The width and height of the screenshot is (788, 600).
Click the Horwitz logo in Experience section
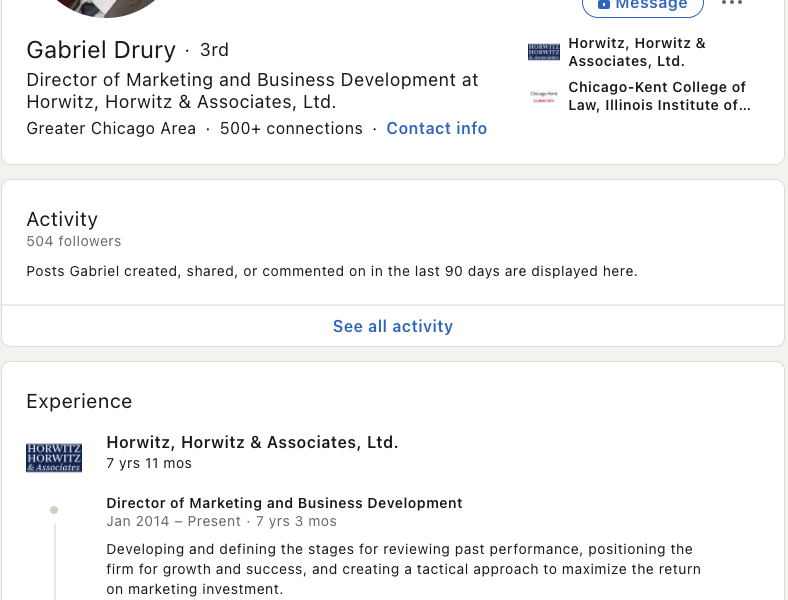click(x=54, y=457)
